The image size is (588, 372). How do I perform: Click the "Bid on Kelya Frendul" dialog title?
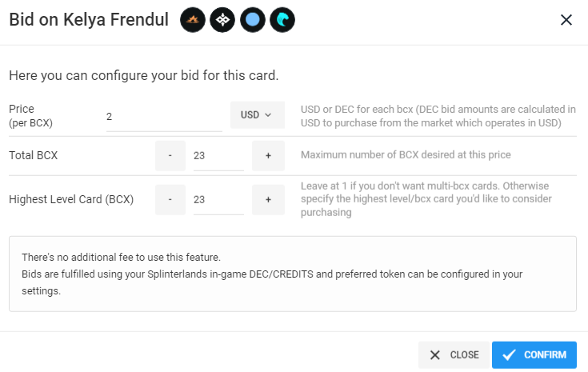(x=89, y=20)
